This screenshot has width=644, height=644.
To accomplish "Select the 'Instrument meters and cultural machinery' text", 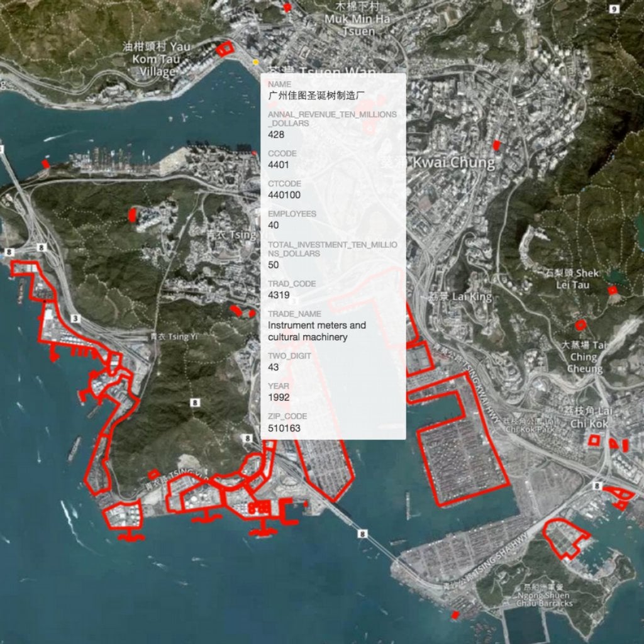I will pyautogui.click(x=316, y=331).
